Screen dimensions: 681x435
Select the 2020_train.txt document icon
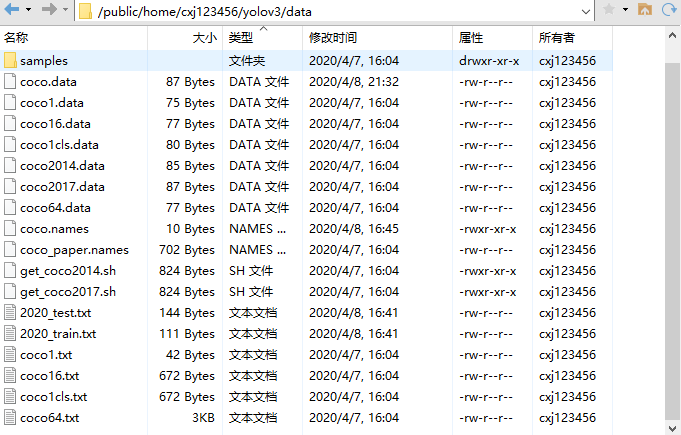[x=10, y=333]
